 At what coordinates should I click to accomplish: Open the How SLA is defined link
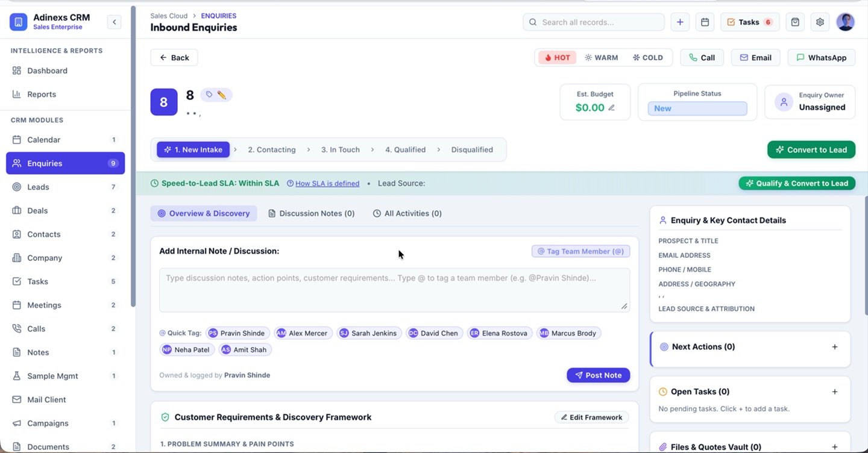327,184
